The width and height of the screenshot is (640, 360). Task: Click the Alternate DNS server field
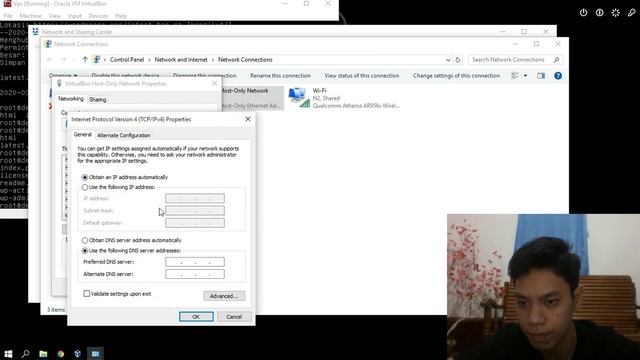pos(195,274)
